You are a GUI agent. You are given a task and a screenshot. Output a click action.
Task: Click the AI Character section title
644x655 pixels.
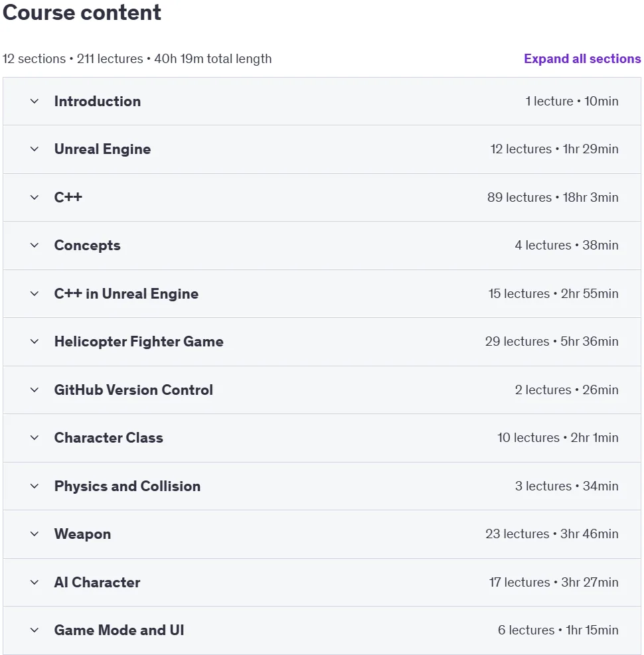coord(97,582)
